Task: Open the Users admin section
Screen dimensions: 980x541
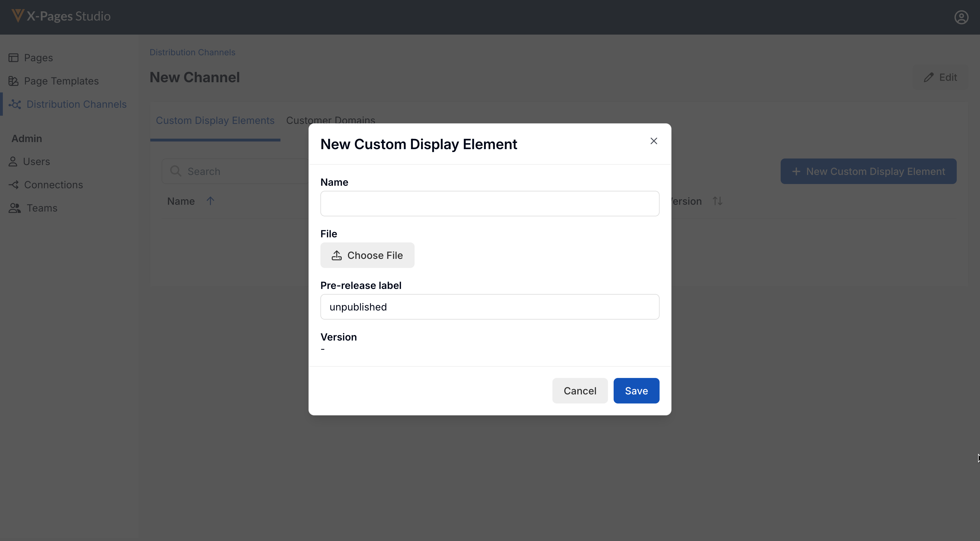Action: point(36,162)
